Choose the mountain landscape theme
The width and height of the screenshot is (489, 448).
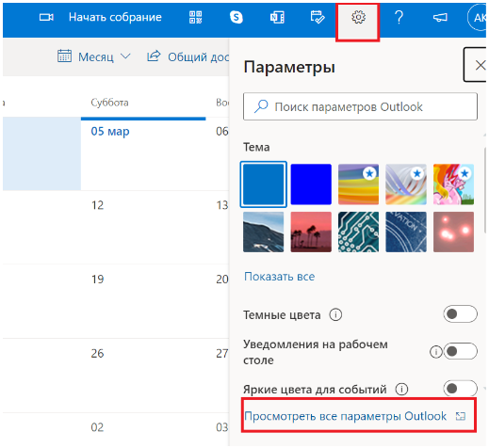tap(264, 232)
